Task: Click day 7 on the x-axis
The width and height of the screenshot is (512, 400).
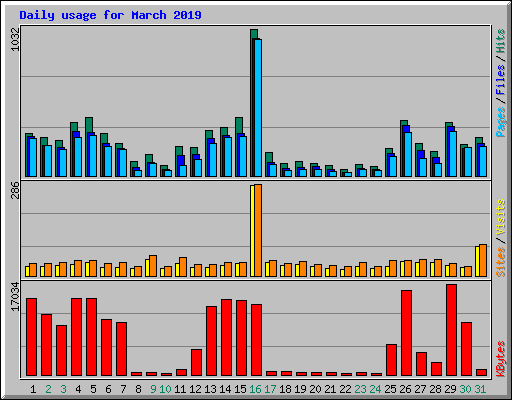Action: (123, 389)
